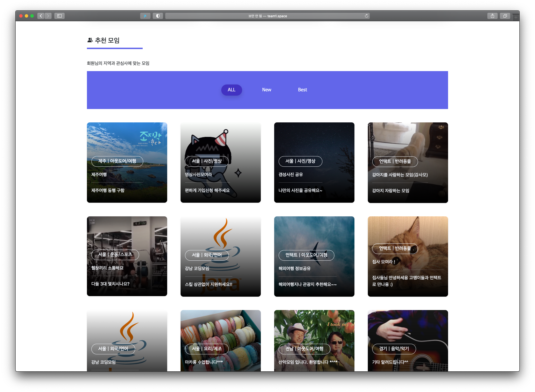Click the 서울 | 요리/제조 tag
Screen dimensions: 535x392
coord(207,349)
